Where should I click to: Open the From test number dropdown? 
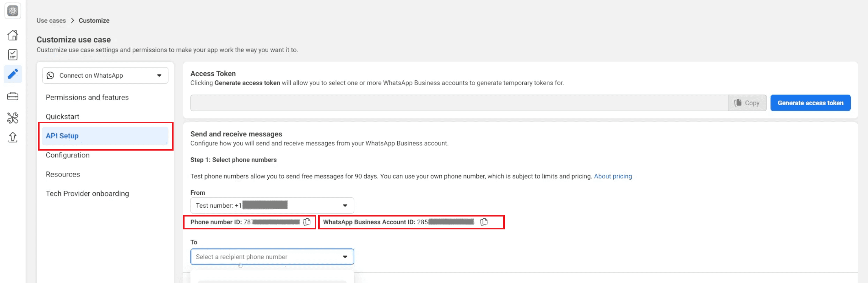(272, 206)
